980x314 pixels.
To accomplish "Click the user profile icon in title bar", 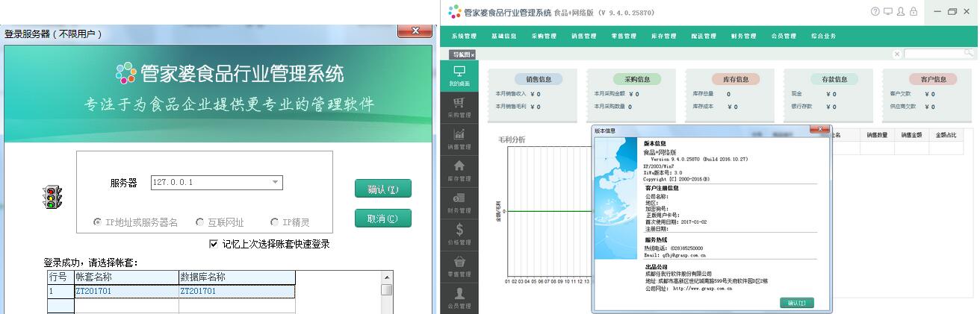I will (900, 12).
